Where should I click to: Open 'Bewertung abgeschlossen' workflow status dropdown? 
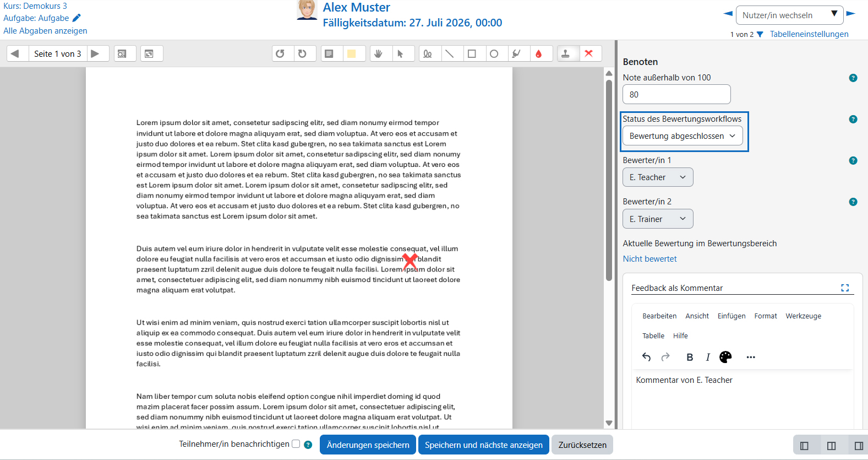(x=683, y=136)
